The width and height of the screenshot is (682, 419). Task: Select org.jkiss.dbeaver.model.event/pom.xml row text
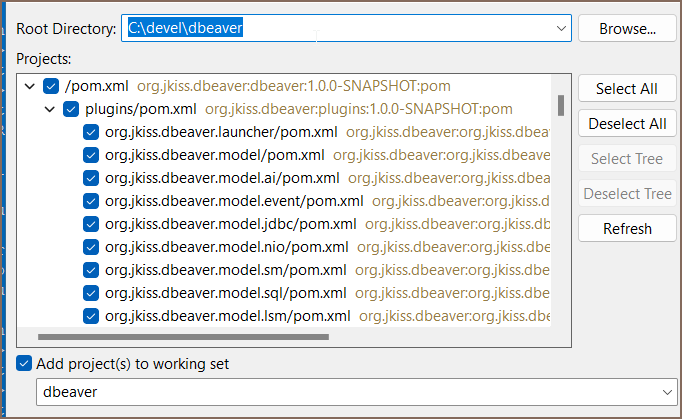coord(234,201)
